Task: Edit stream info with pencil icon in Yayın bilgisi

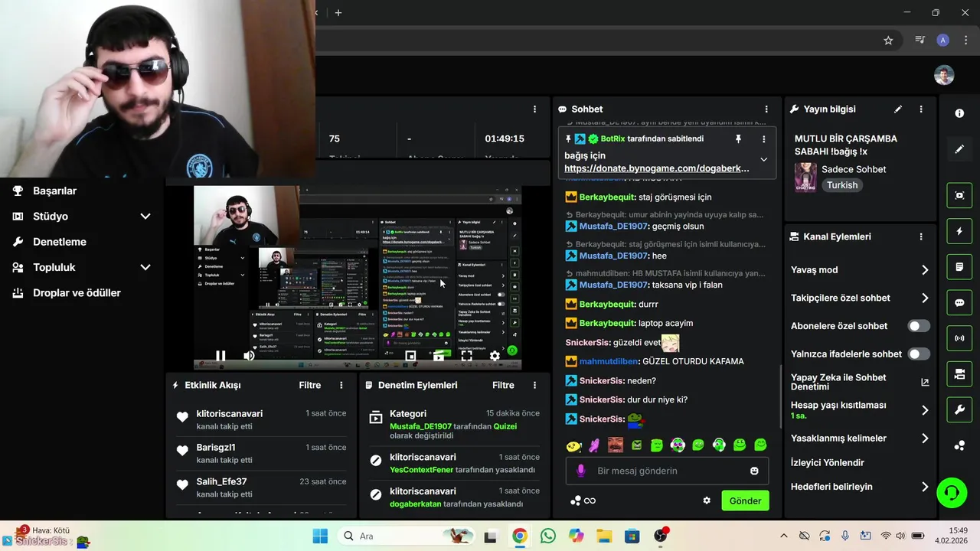Action: pyautogui.click(x=898, y=109)
